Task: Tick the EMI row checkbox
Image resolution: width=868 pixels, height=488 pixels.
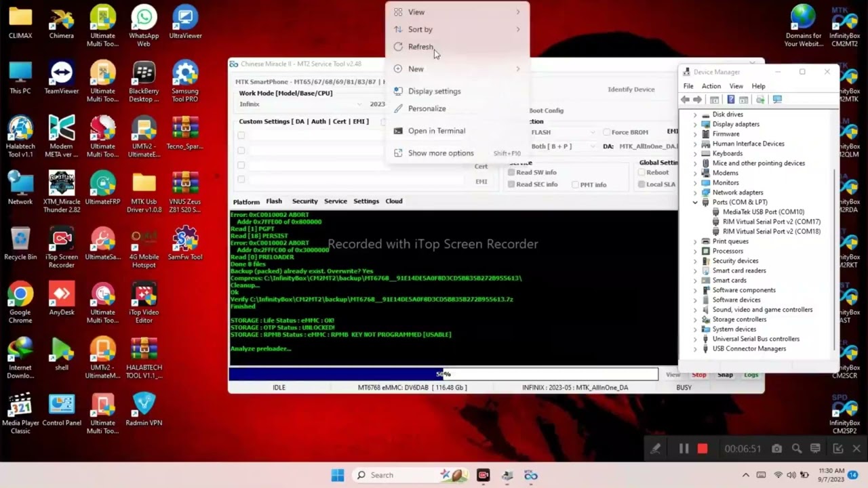Action: (241, 180)
